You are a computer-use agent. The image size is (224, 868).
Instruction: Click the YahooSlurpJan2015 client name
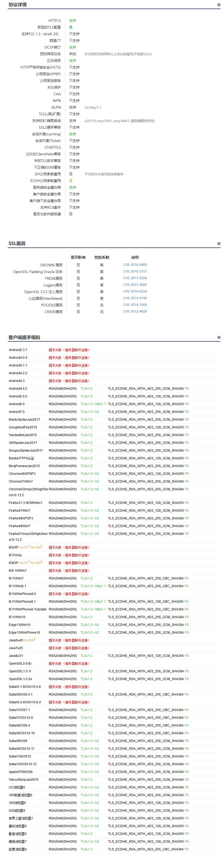(23, 780)
